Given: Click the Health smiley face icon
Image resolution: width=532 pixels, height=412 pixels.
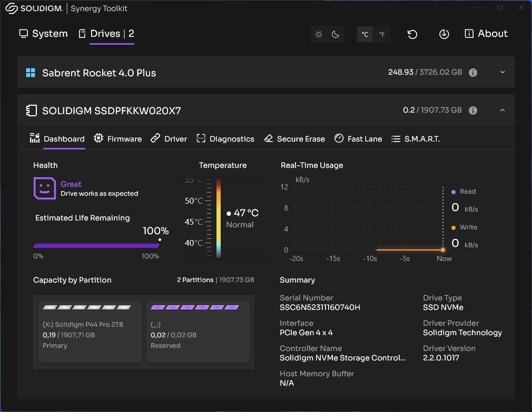Looking at the screenshot, I should coord(45,188).
